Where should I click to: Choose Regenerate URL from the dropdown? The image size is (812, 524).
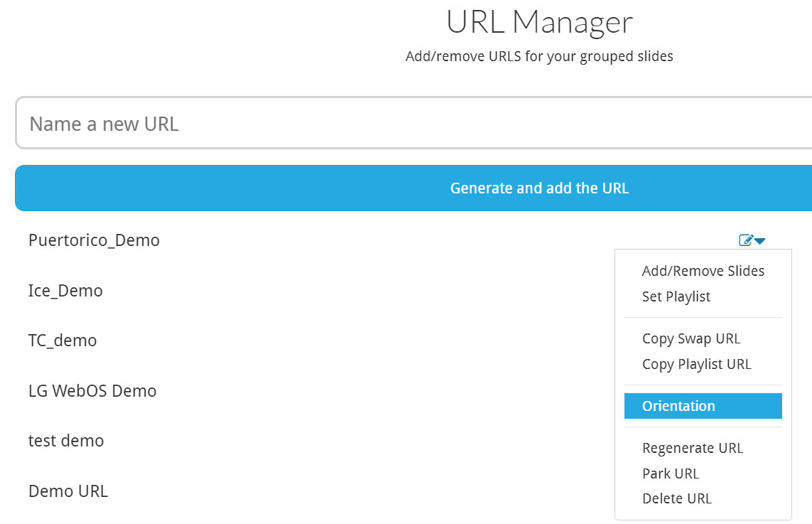692,448
